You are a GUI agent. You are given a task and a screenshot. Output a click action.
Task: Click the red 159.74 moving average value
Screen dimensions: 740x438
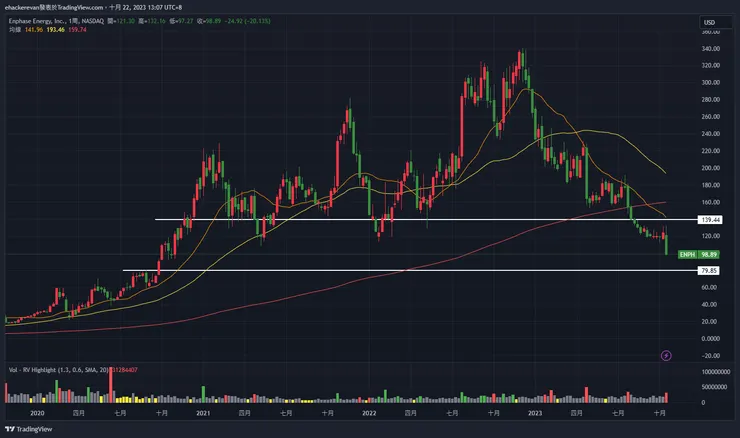[x=77, y=29]
